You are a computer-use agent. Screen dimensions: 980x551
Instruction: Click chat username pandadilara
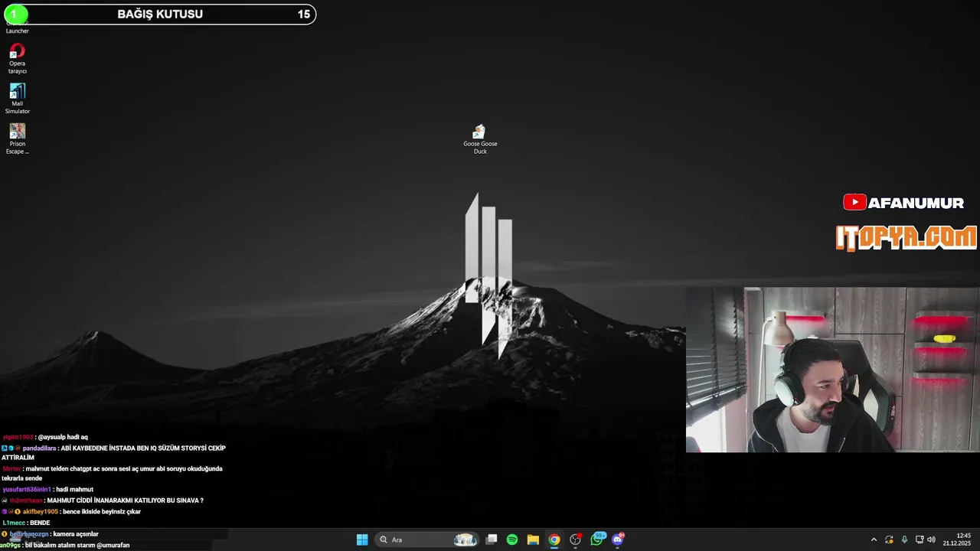pos(39,448)
